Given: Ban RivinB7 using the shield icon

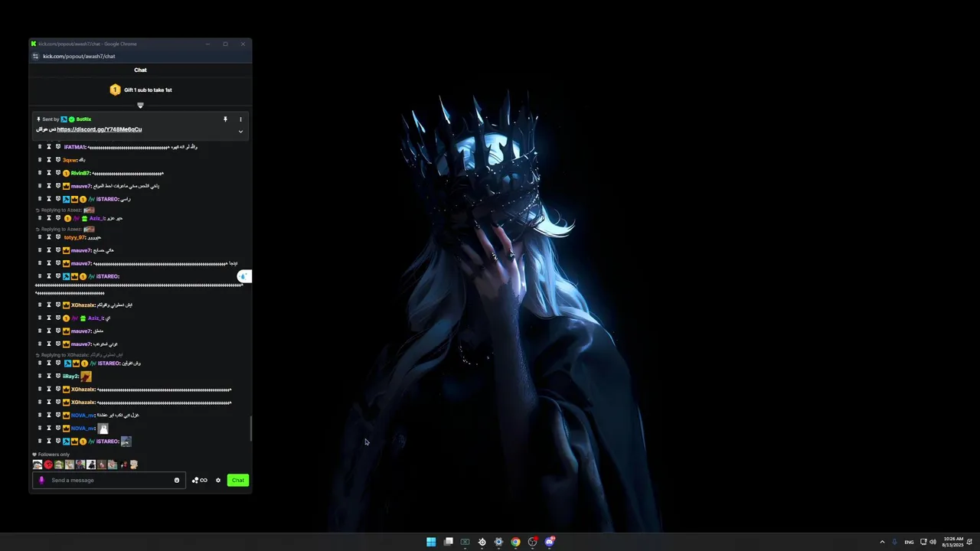Looking at the screenshot, I should 58,173.
